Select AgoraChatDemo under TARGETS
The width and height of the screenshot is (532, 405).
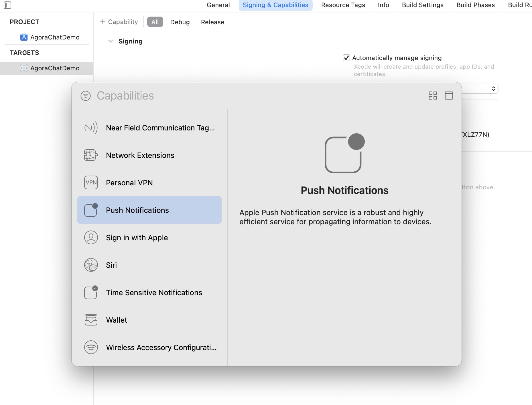(47, 68)
